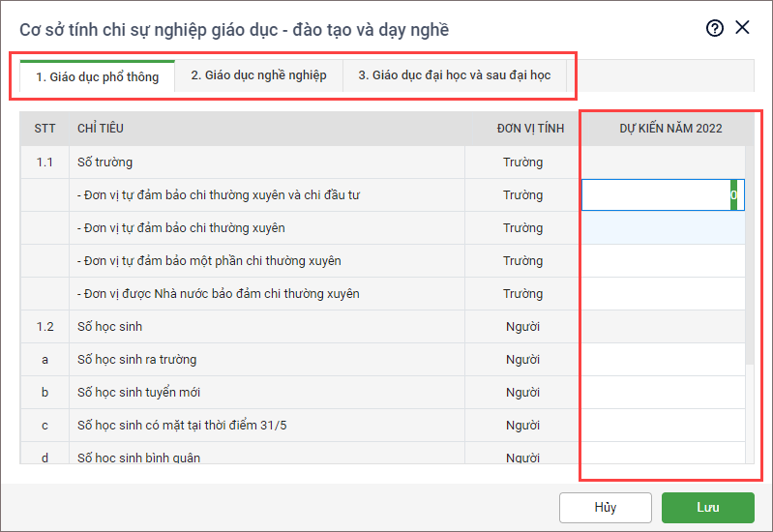The image size is (773, 532).
Task: Click the DỰ KIẾN NĂM 2022 column header
Action: (670, 129)
